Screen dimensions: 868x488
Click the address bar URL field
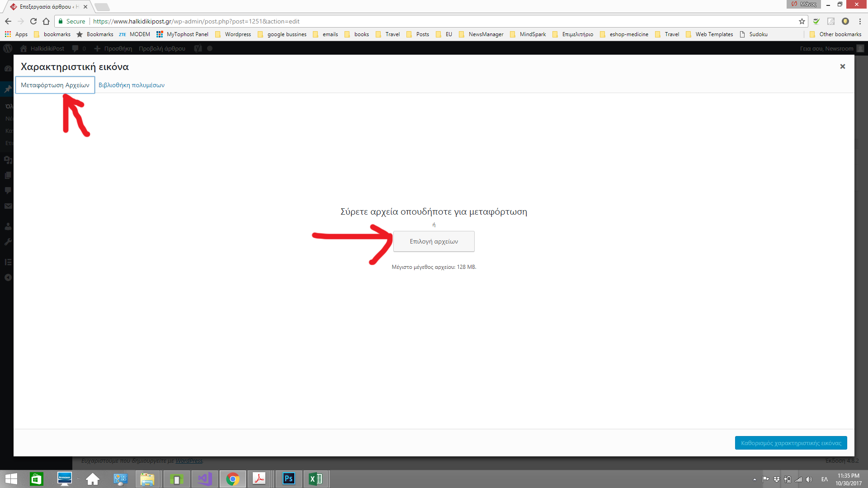tap(407, 21)
